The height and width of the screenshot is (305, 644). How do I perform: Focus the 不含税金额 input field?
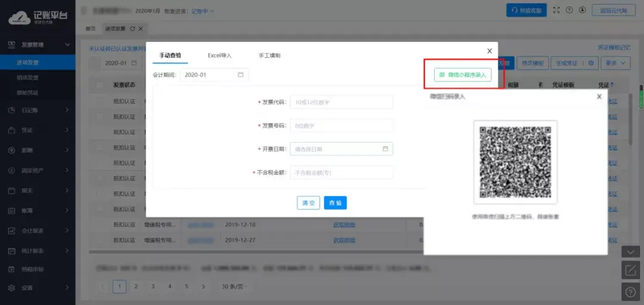[341, 172]
